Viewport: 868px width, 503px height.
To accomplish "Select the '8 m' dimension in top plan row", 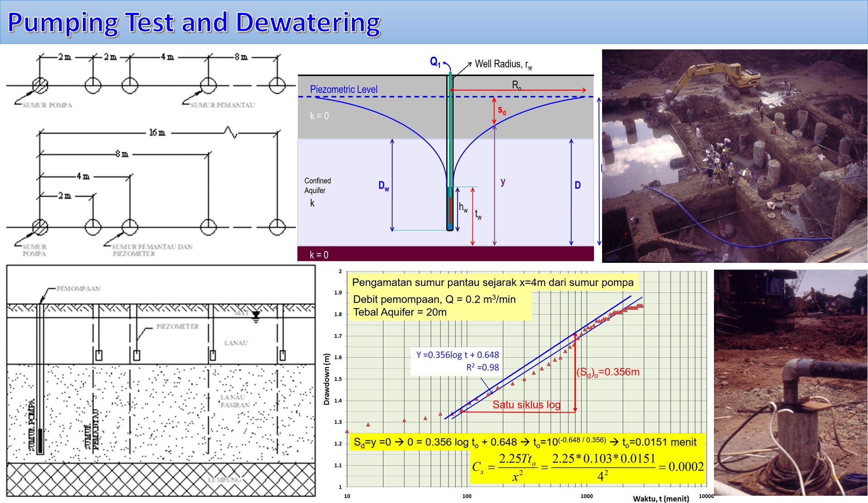I will [x=241, y=57].
